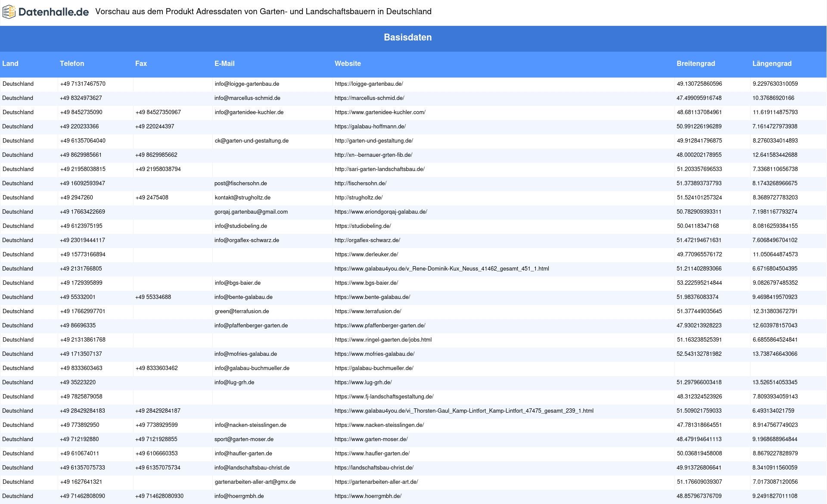Image resolution: width=827 pixels, height=504 pixels.
Task: Open https://www.lug-grh.de/ website
Action: [x=363, y=383]
